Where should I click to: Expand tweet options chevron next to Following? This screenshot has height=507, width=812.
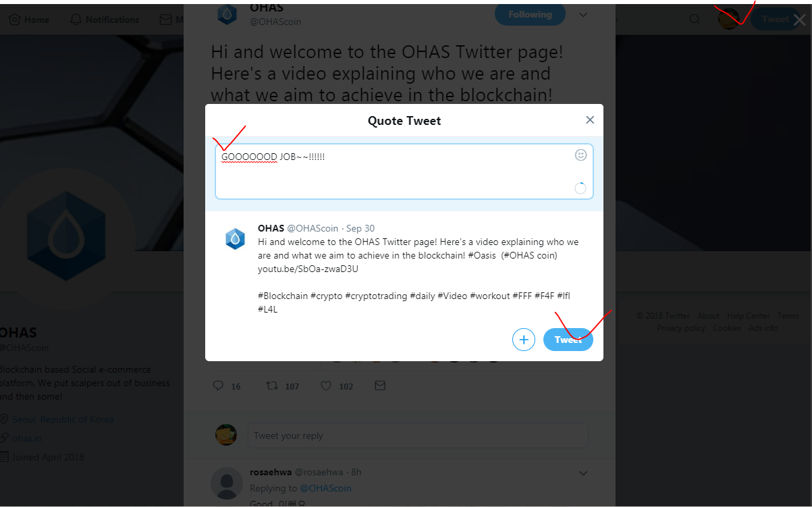584,15
